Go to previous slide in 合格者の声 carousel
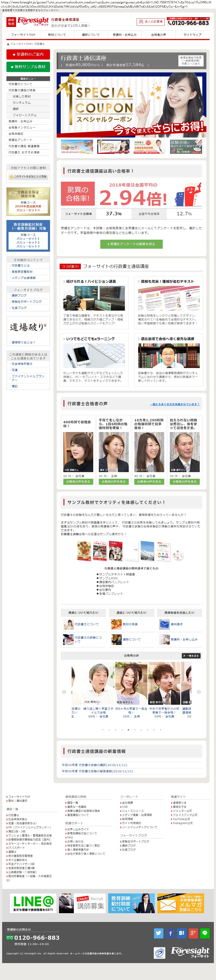The height and width of the screenshot is (980, 216). click(64, 692)
